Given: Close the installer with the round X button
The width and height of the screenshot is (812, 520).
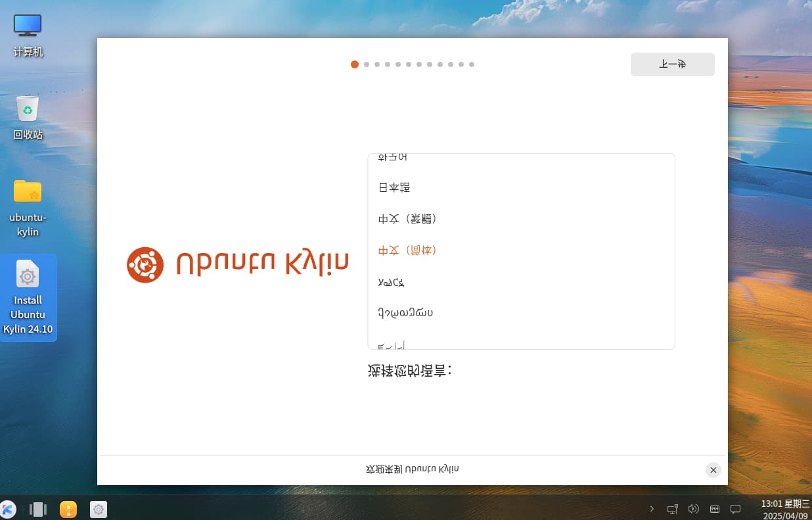Looking at the screenshot, I should (713, 470).
